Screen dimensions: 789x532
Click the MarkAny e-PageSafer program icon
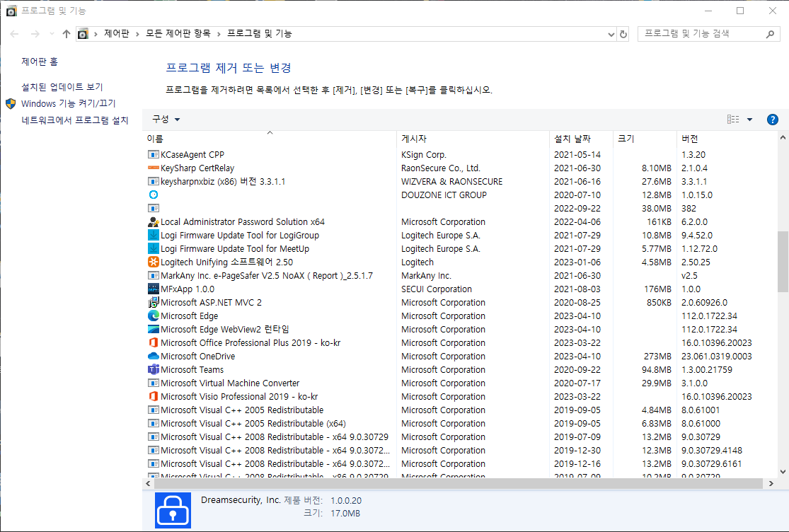(x=154, y=276)
